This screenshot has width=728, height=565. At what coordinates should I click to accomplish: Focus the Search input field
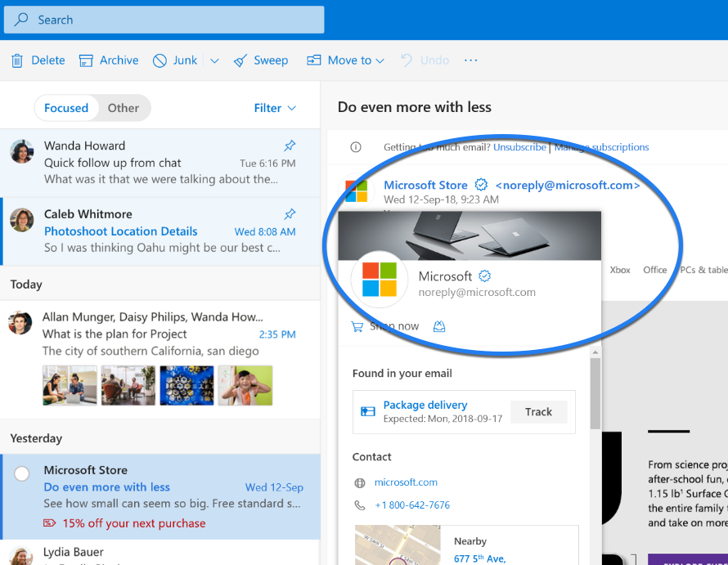click(164, 20)
